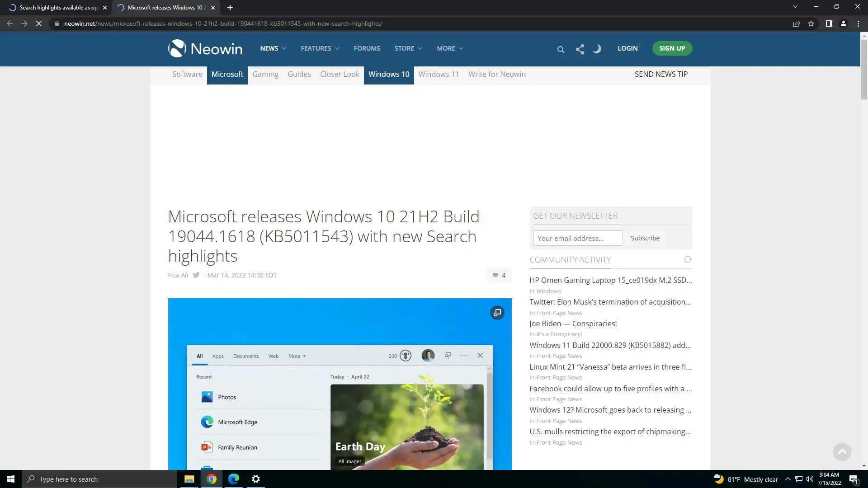Click the newsletter email address field

tap(577, 238)
